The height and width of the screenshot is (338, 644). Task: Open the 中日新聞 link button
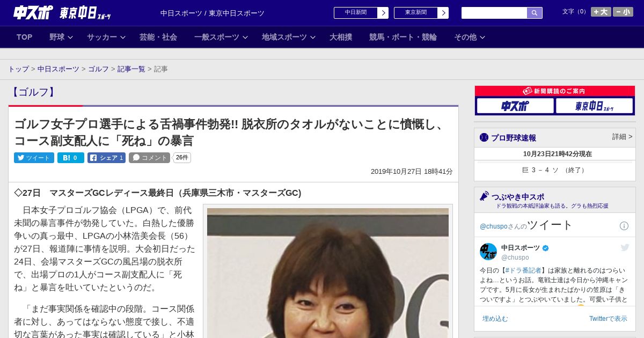[x=356, y=13]
